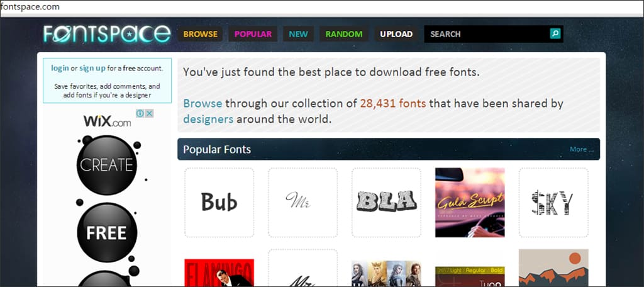Click the fontspace.com address bar text

click(30, 6)
